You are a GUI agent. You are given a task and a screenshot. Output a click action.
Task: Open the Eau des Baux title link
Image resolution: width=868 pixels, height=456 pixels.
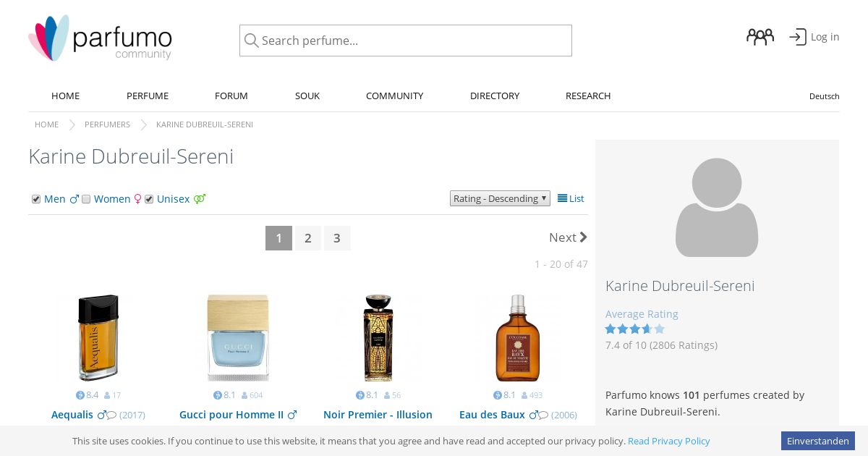(492, 415)
